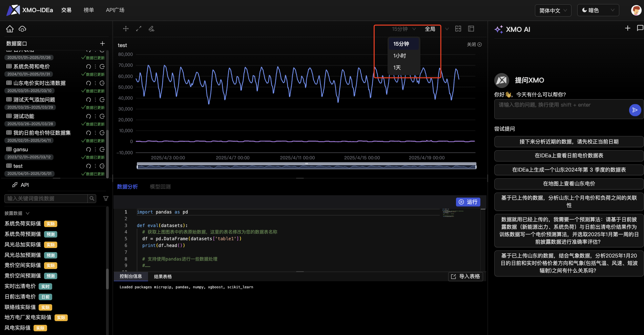Open more options for 我的日前电价特征数据集
Screen dimensions: 644x335
95,133
